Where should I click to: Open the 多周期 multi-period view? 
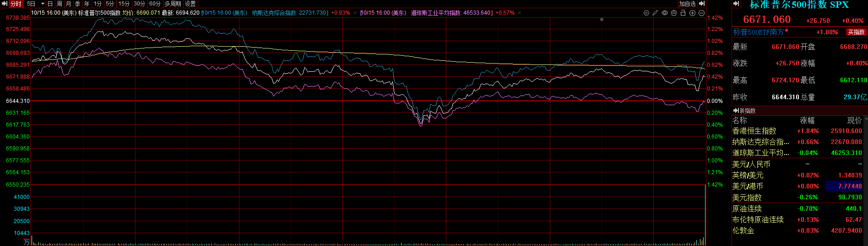(x=173, y=4)
